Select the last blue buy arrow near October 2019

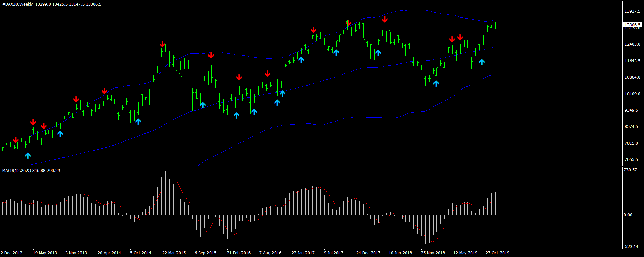[482, 62]
